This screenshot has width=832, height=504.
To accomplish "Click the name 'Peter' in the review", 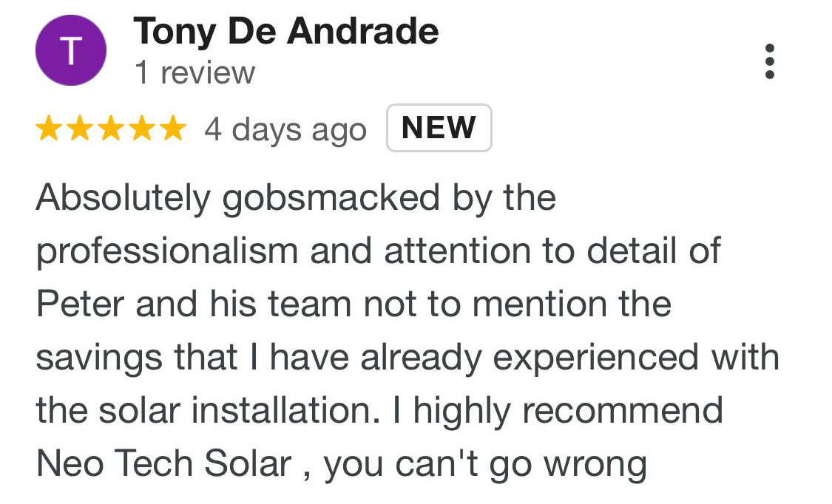I will coord(80,304).
